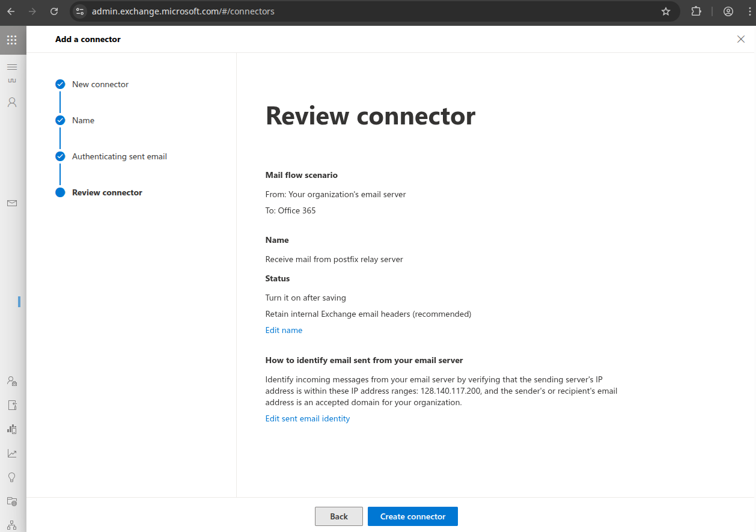Click Edit name link
This screenshot has width=756, height=532.
click(284, 330)
